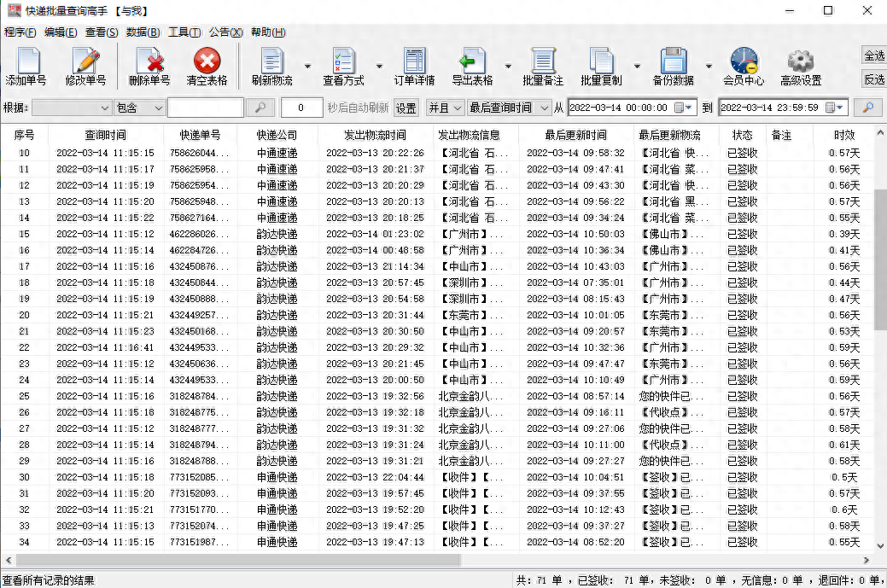Refresh logistics via 刷新物流 icon
The width and height of the screenshot is (887, 588).
coord(271,62)
